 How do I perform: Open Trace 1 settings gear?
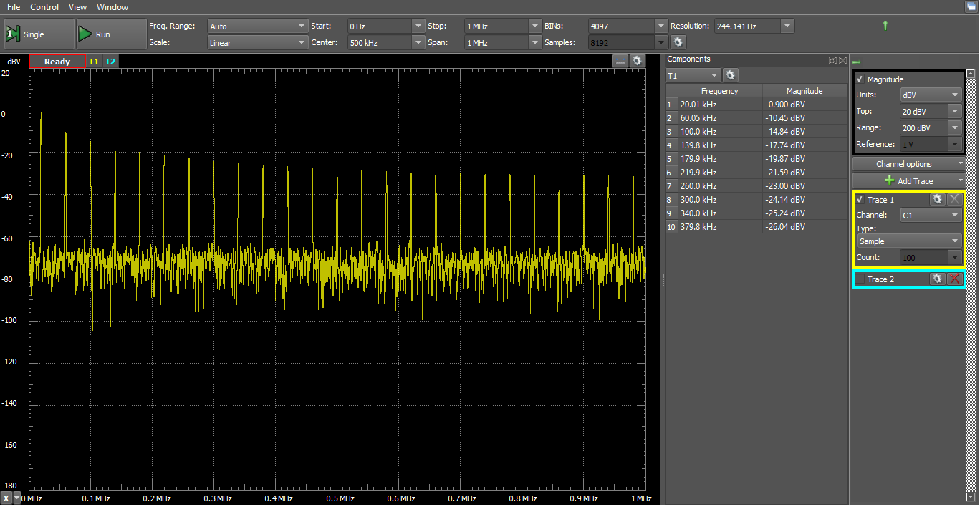938,200
